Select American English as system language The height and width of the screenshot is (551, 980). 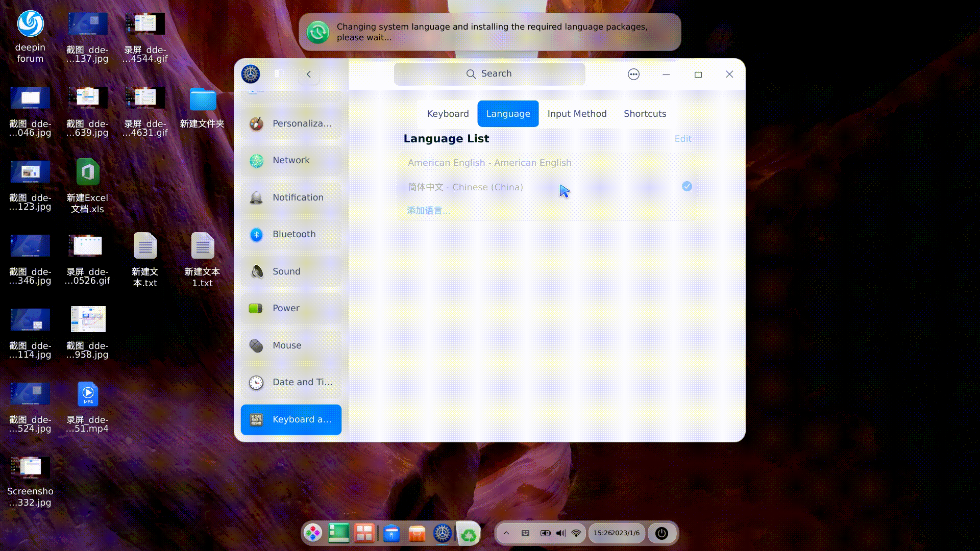click(489, 162)
